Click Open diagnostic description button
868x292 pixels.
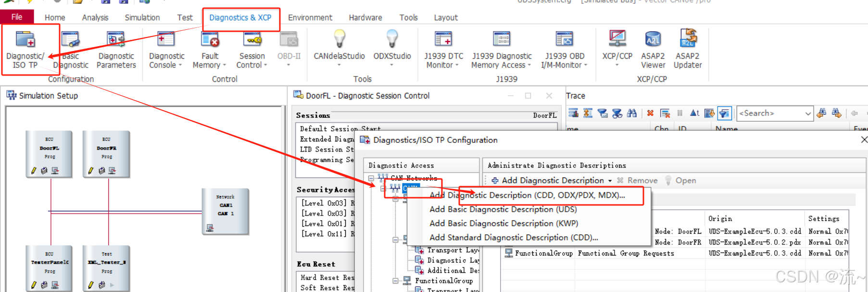(680, 180)
